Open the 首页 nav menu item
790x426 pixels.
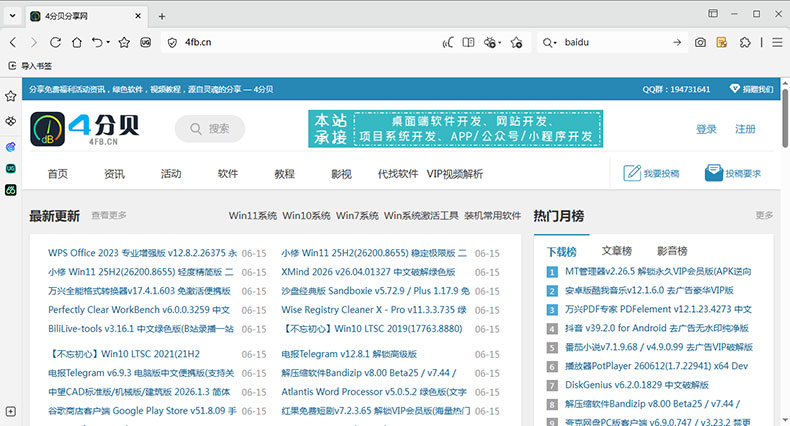coord(57,174)
